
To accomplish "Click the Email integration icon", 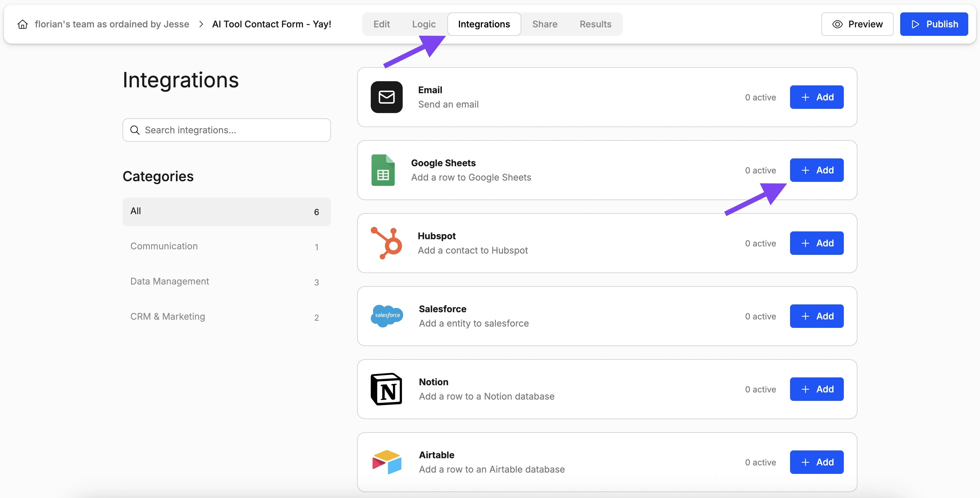I will [386, 97].
